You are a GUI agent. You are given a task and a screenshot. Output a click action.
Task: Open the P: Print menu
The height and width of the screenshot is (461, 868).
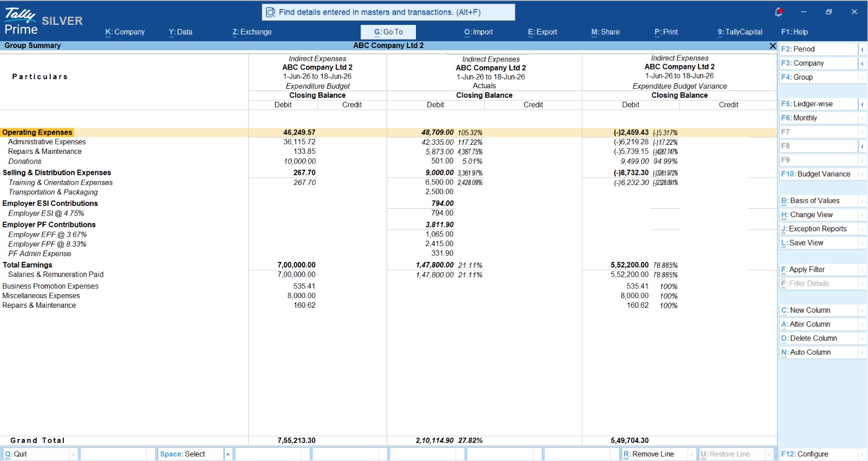pyautogui.click(x=666, y=32)
